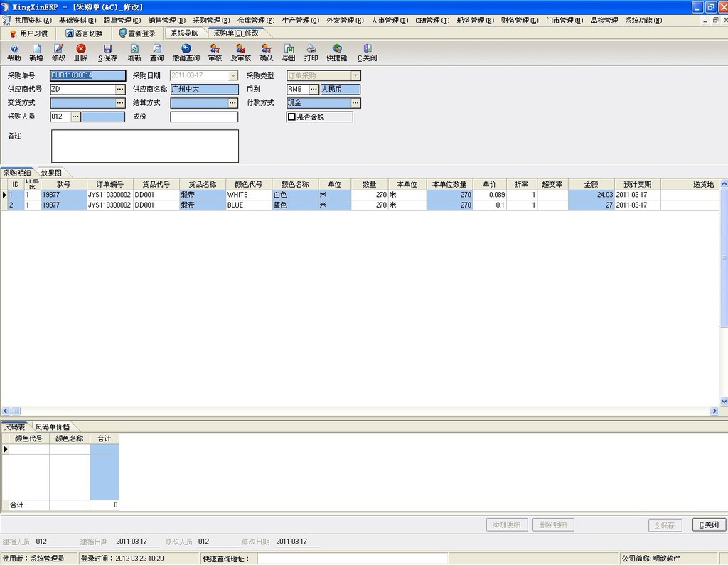Click the C.关闭 button at bottom right
The image size is (728, 565).
[709, 525]
